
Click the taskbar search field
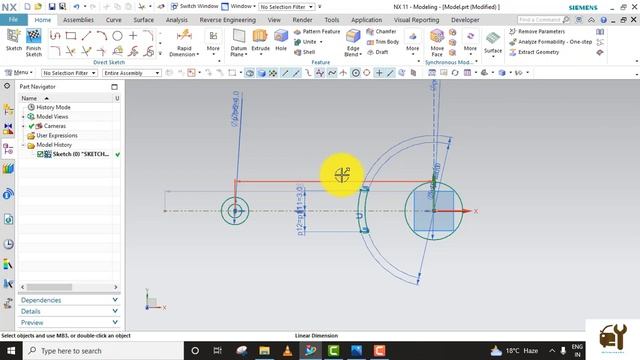(103, 351)
